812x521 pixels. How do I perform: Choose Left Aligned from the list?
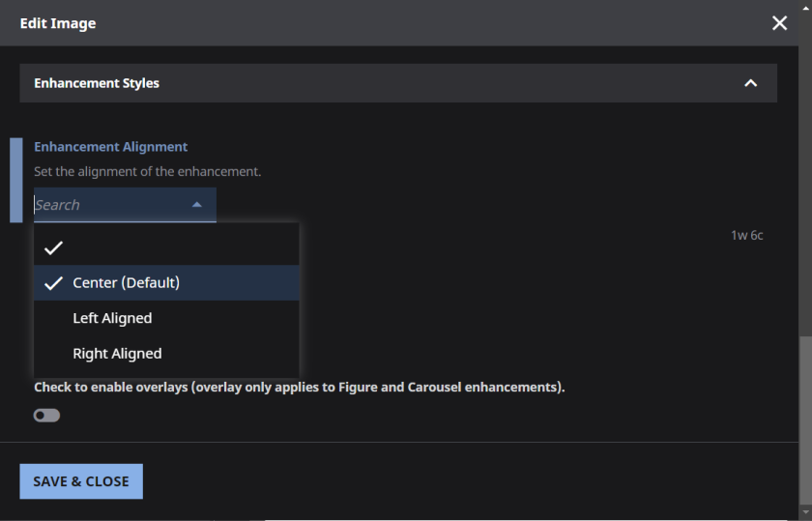pyautogui.click(x=112, y=318)
